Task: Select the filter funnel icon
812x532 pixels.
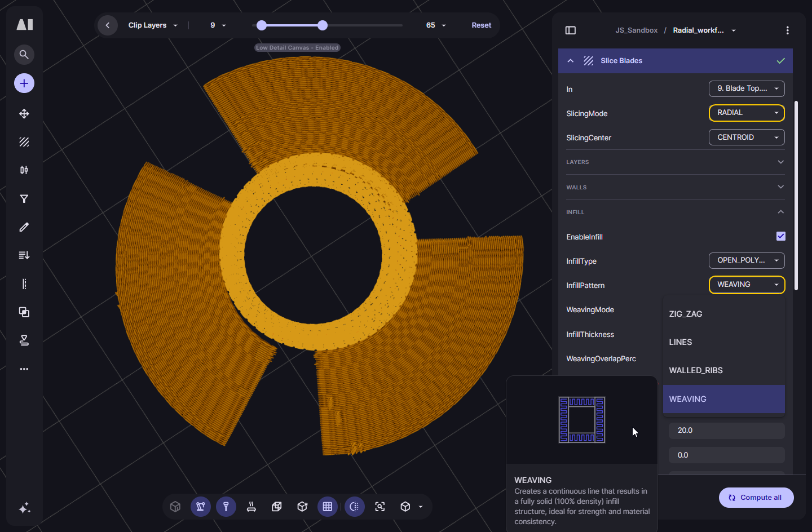Action: [24, 199]
